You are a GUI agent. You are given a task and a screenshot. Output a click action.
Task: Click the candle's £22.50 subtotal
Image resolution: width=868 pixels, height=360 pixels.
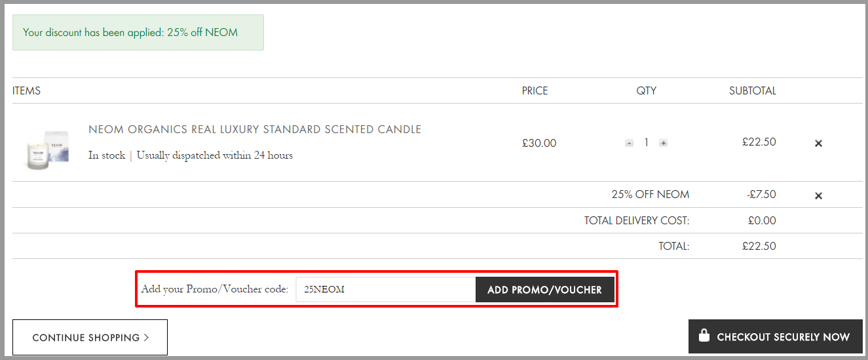[x=759, y=142]
